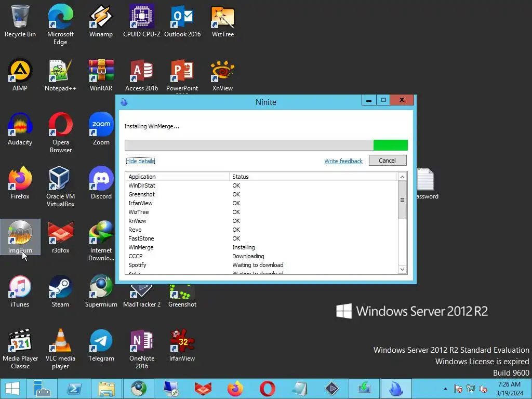
Task: Select the Revo row in list
Action: click(261, 230)
